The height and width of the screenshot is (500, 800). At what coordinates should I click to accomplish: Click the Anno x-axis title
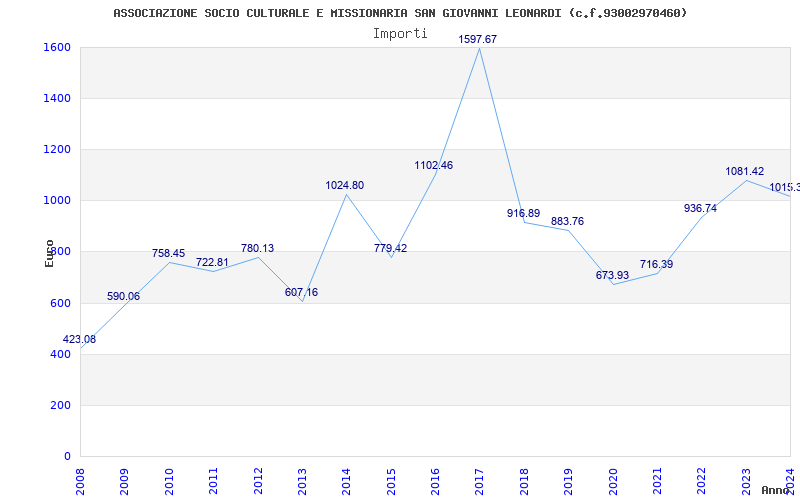click(x=776, y=490)
